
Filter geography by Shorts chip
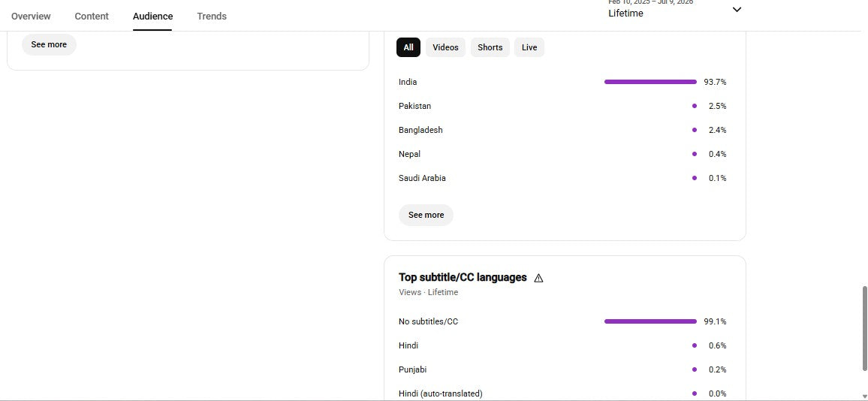coord(490,47)
